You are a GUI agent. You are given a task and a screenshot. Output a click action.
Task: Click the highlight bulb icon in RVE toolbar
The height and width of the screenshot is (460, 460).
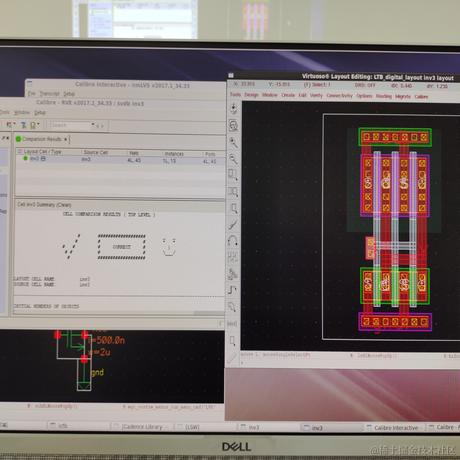(34, 125)
